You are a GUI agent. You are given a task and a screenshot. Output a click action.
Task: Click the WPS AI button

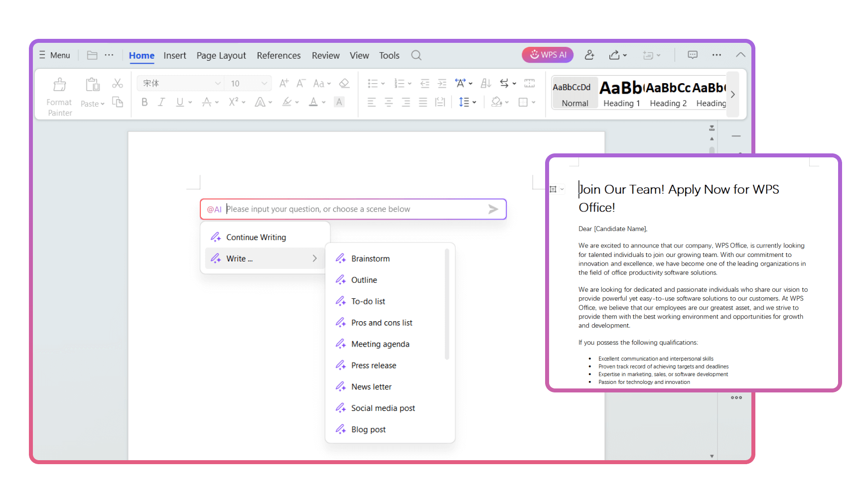pos(547,54)
